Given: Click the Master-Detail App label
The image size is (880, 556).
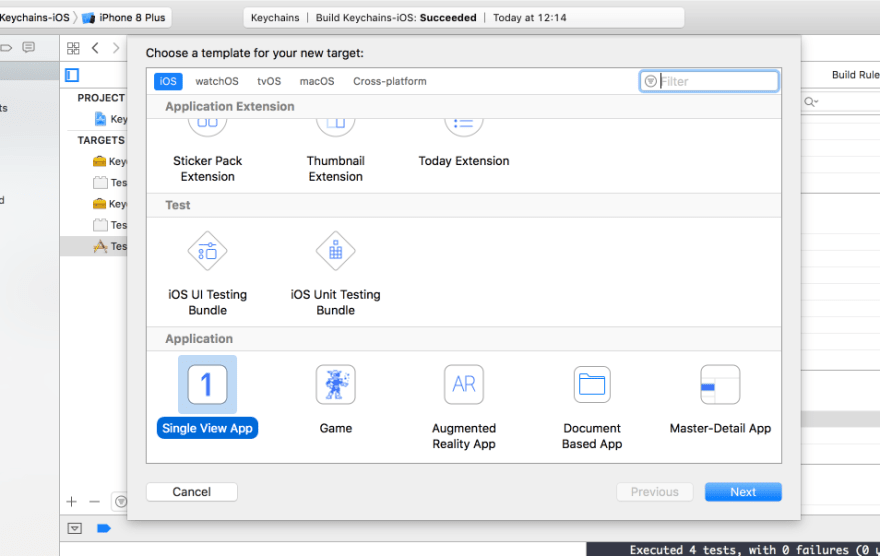Looking at the screenshot, I should (720, 428).
